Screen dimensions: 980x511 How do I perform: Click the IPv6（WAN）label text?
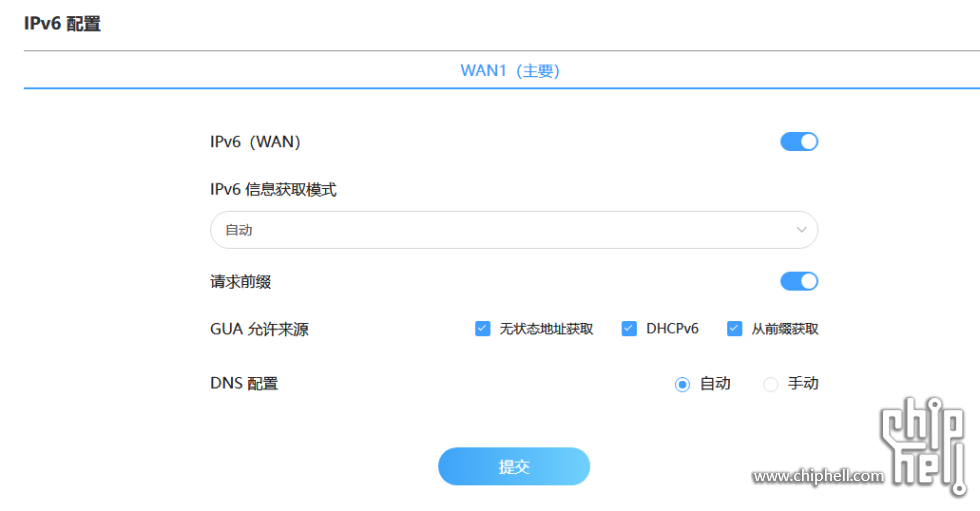[x=255, y=142]
